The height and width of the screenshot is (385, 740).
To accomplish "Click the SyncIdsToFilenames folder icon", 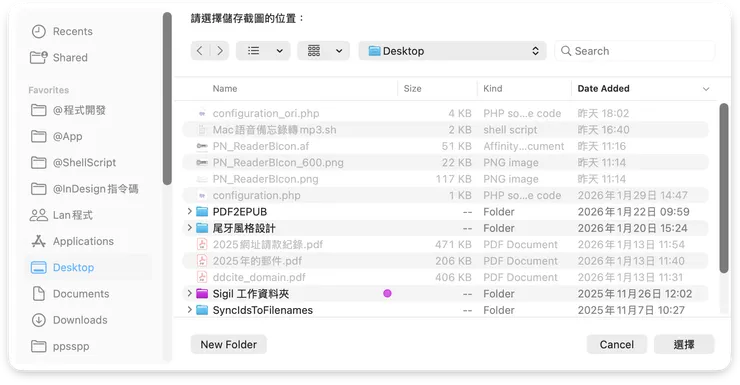I will (x=202, y=310).
